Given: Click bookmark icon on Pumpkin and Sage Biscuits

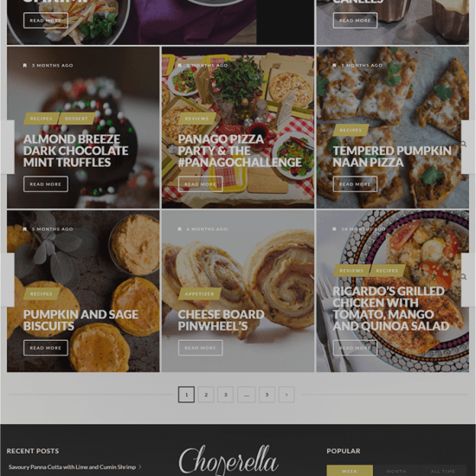Looking at the screenshot, I should 25,228.
